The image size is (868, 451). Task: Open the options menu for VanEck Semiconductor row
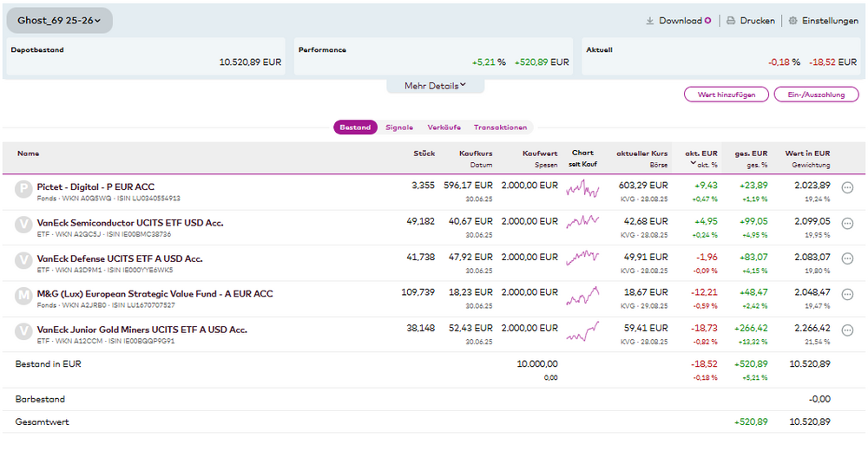coord(847,223)
